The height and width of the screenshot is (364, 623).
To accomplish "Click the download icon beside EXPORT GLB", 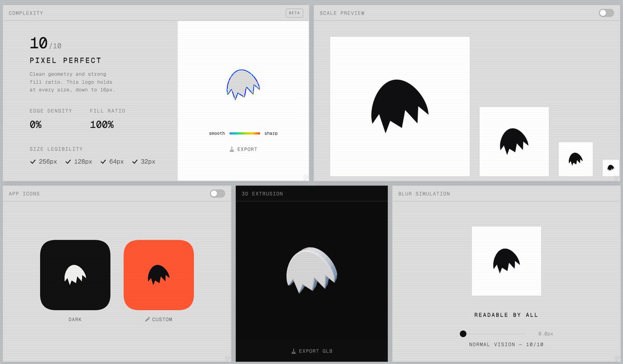I will [x=293, y=351].
